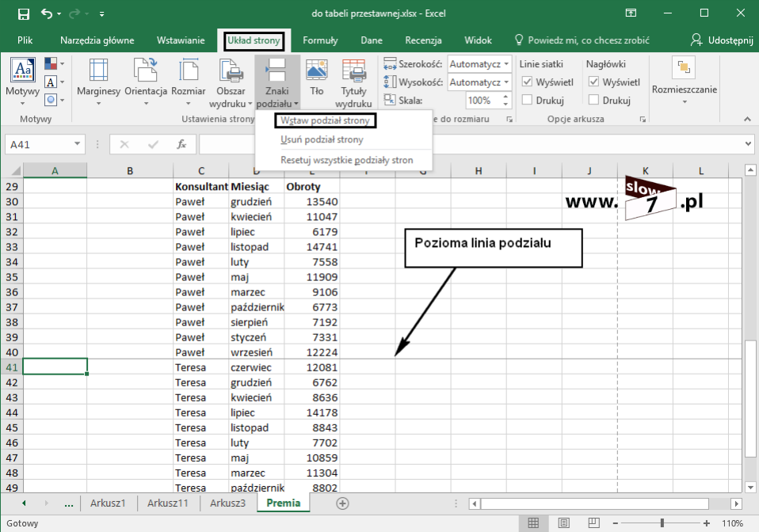This screenshot has width=759, height=532.
Task: Click the zoom slider handle
Action: (662, 523)
